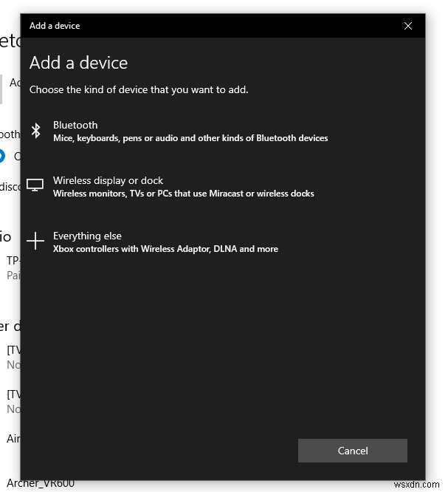Click Choose the kind of device instruction

click(139, 90)
